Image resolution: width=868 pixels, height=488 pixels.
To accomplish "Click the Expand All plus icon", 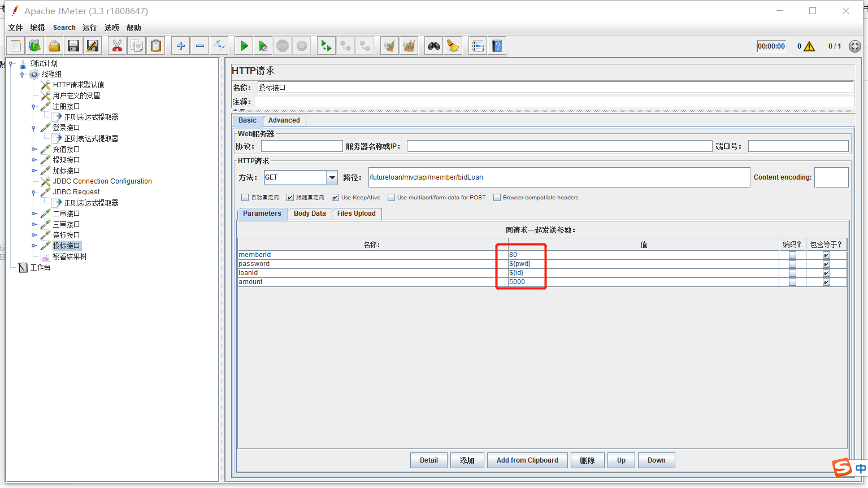I will pos(180,46).
